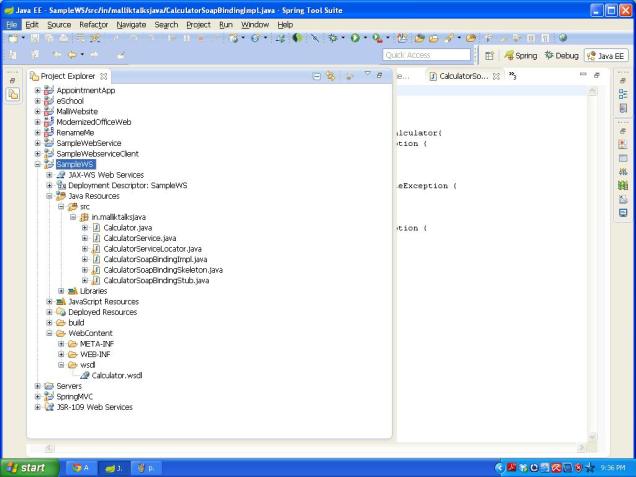Click the Outline view icon in right trim

click(623, 95)
